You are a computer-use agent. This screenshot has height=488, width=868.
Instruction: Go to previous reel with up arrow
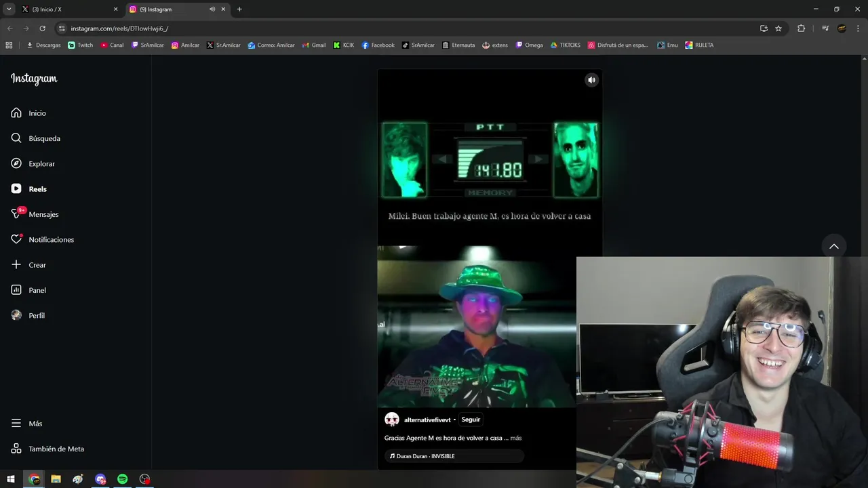click(x=834, y=246)
